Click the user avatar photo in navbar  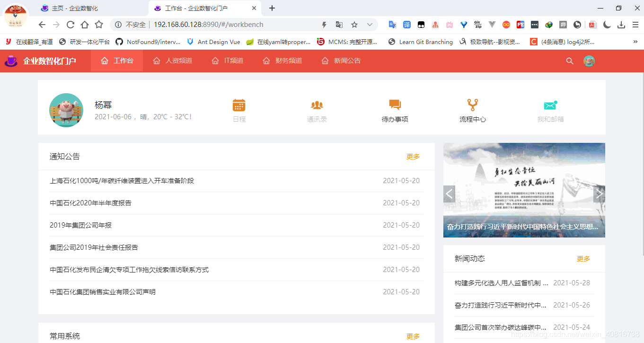pos(589,61)
